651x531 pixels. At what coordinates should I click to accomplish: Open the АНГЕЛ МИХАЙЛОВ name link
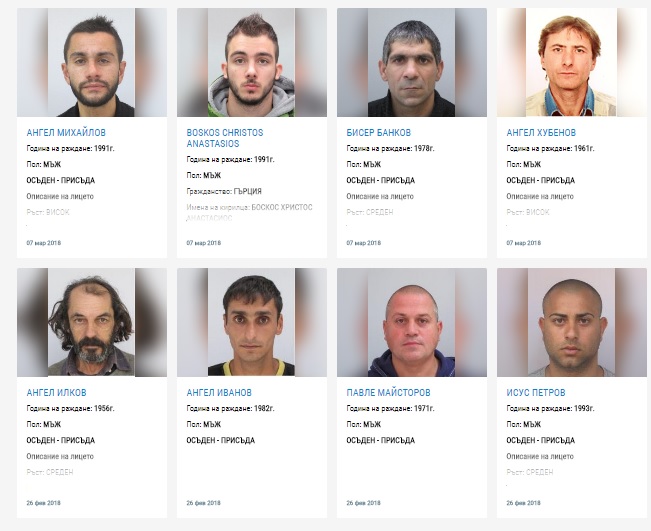(66, 132)
